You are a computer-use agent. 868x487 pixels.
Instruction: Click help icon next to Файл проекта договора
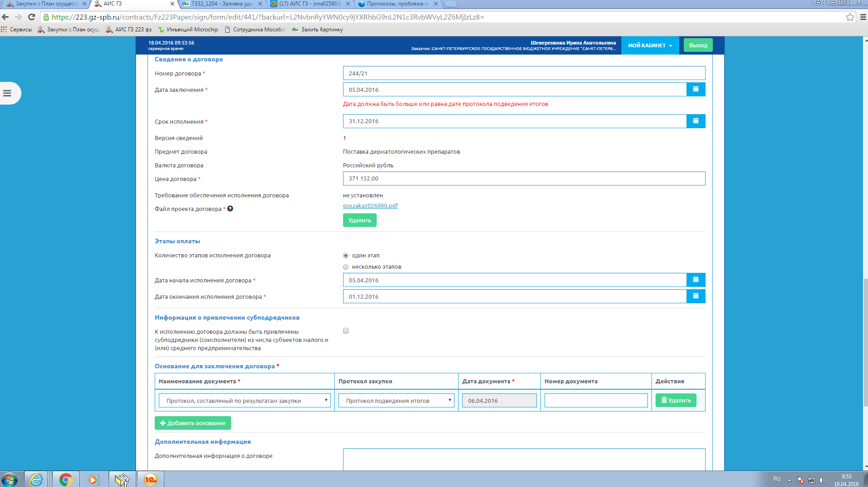pyautogui.click(x=230, y=209)
